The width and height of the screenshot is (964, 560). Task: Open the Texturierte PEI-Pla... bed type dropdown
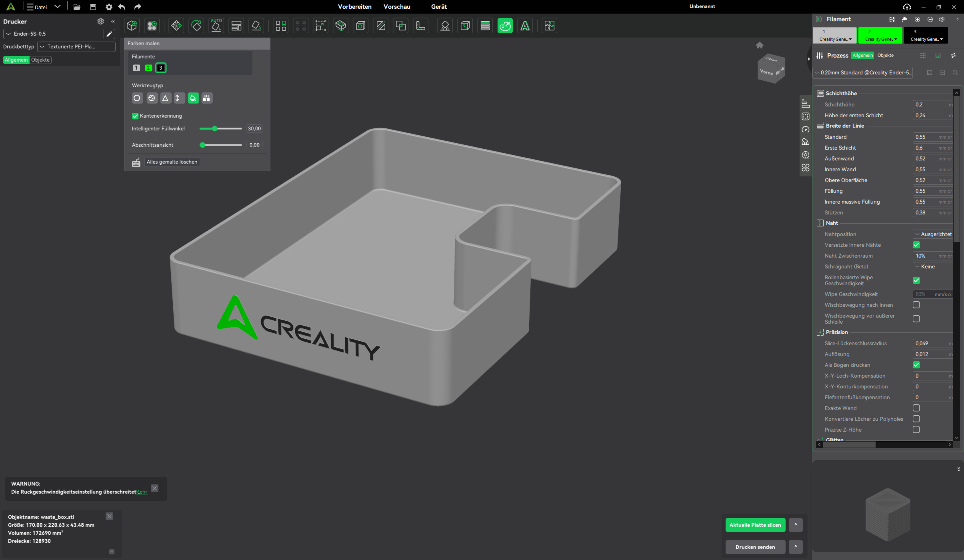[76, 47]
